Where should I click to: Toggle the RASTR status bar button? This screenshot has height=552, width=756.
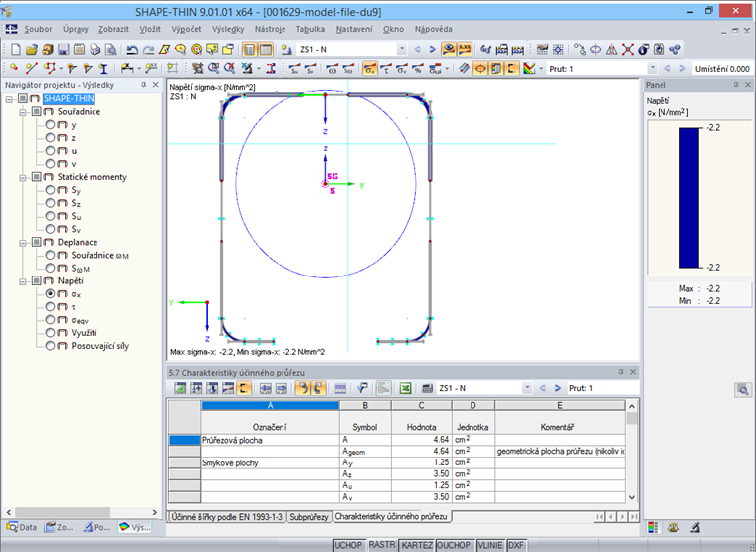382,545
